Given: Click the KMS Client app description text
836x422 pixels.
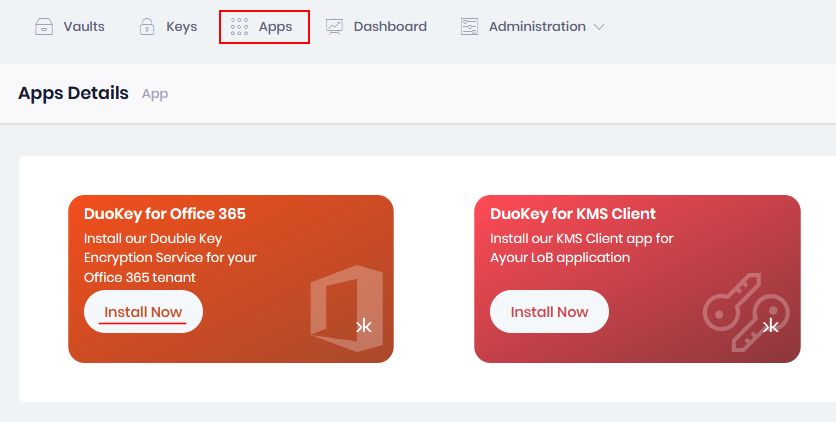Looking at the screenshot, I should (x=582, y=248).
